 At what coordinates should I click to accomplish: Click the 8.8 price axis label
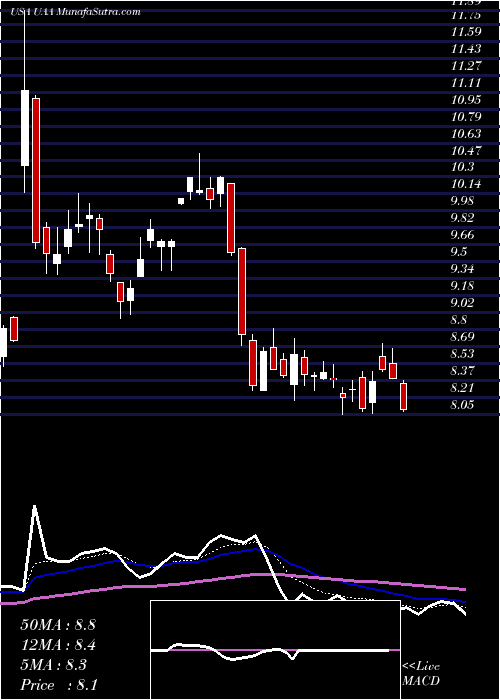(x=459, y=320)
